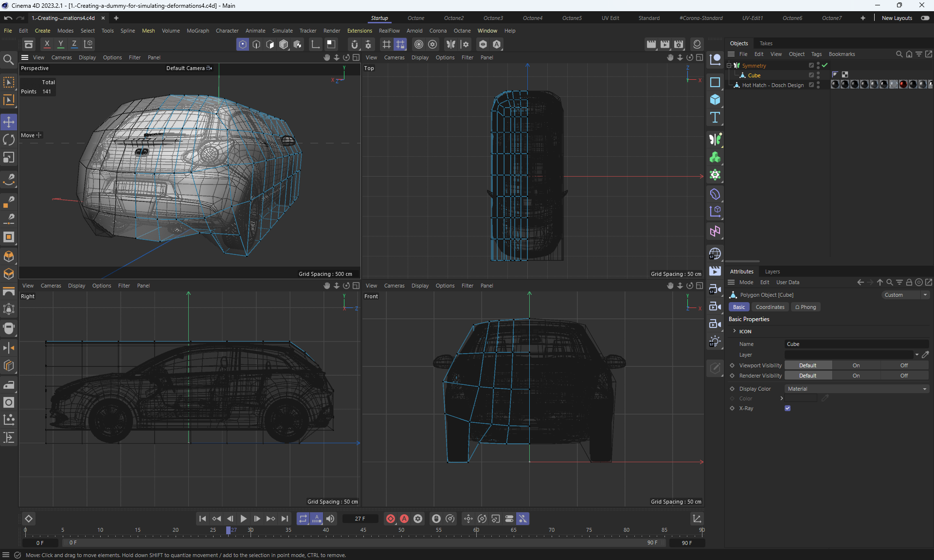Set Viewport Visibility to Off
This screenshot has height=560, width=934.
coord(904,365)
